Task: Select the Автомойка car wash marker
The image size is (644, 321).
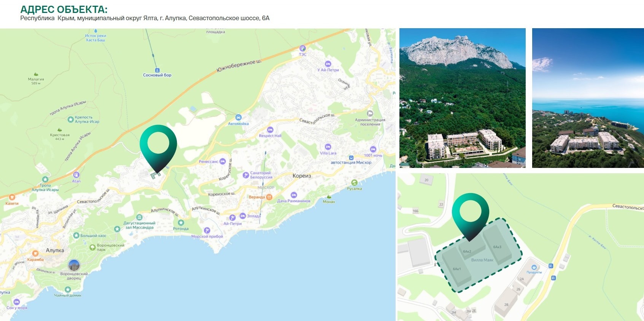Action: point(239,117)
